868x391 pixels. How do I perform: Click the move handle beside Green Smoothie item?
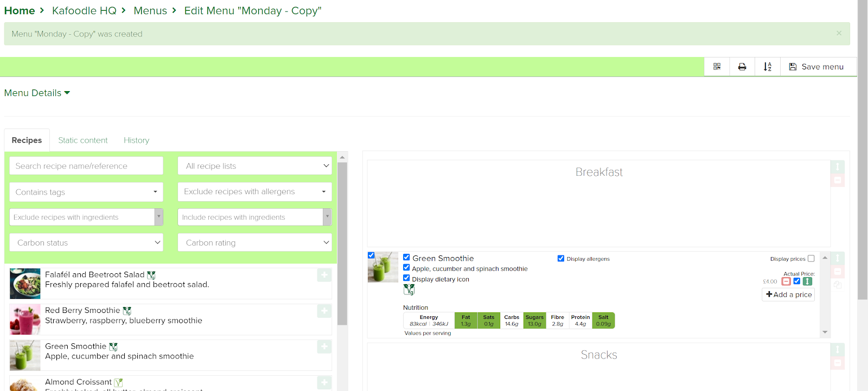(x=838, y=258)
